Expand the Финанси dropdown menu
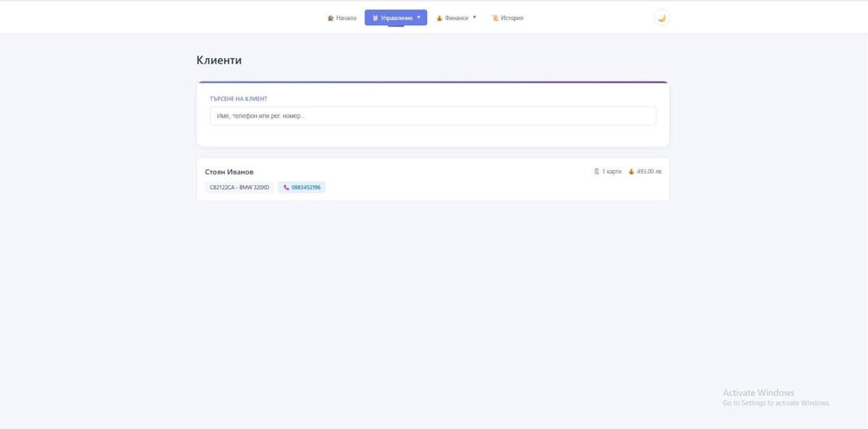868x429 pixels. (457, 17)
